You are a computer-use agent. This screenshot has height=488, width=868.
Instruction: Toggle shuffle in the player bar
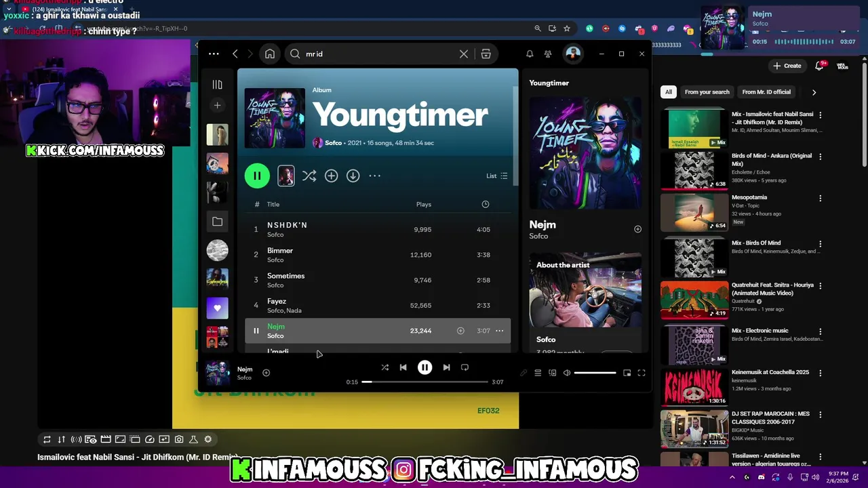click(384, 367)
